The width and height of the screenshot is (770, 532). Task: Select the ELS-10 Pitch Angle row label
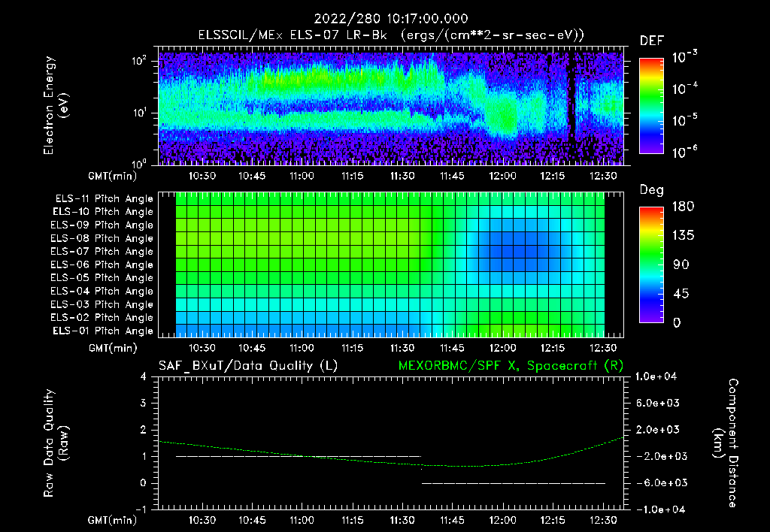(x=103, y=212)
